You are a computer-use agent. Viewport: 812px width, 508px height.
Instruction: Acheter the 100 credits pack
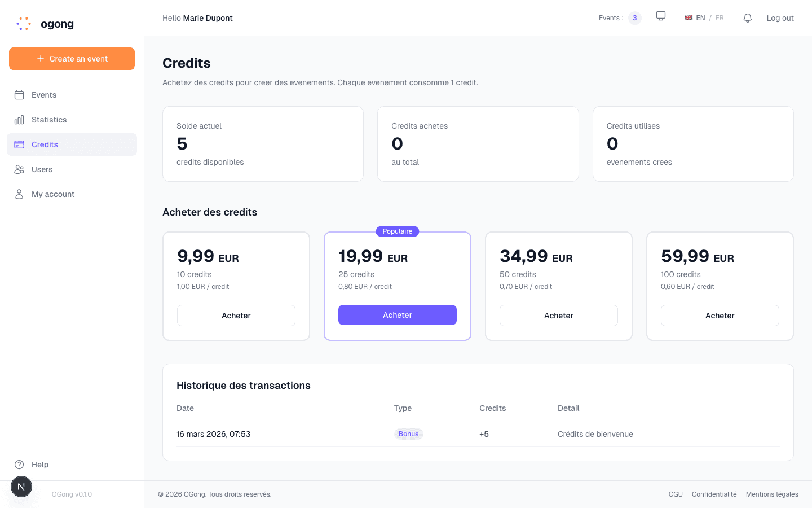[720, 316]
